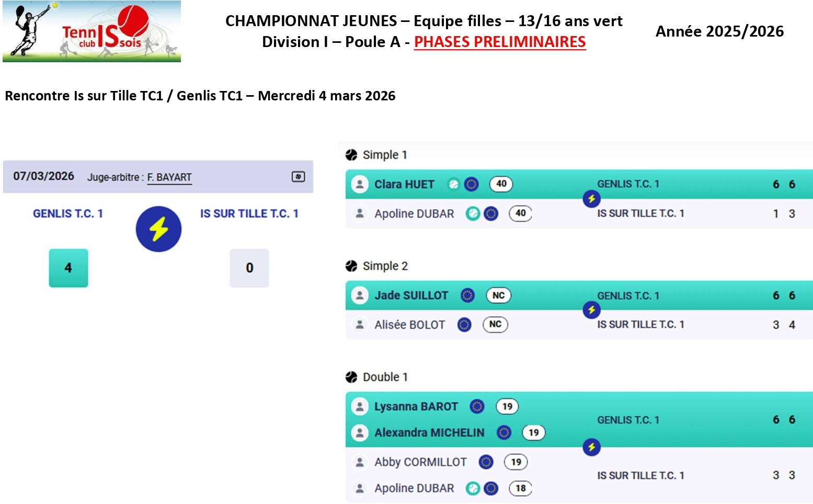Viewport: 813px width, 504px height.
Task: Click green tennis badge next to Clara HUET
Action: pos(454,184)
